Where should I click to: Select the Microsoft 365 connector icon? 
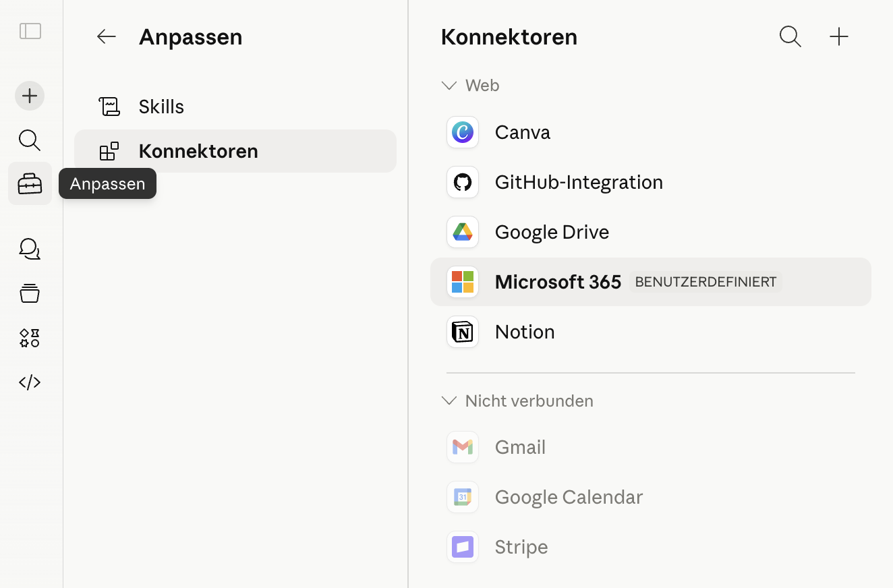tap(463, 282)
